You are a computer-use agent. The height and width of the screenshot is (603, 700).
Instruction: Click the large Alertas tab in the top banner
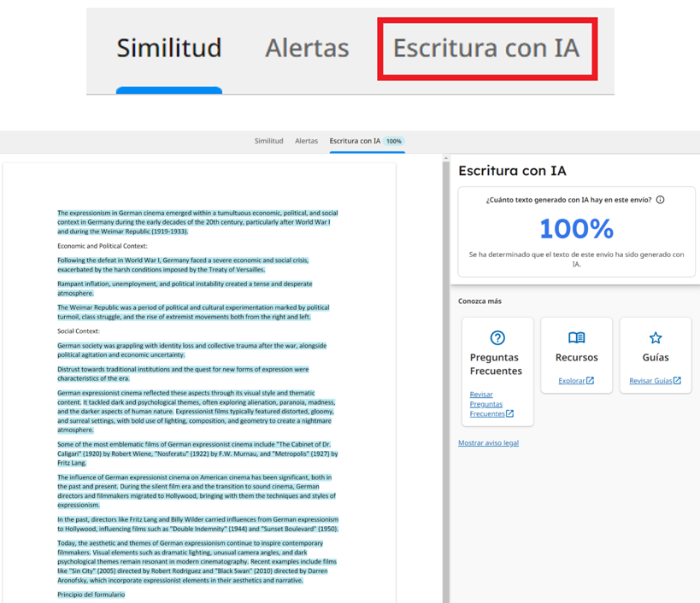(307, 48)
